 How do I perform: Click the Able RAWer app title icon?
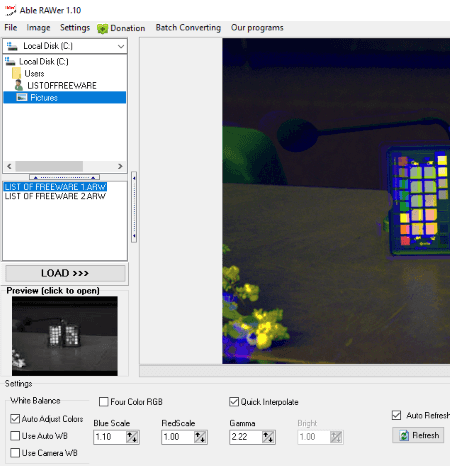11,10
